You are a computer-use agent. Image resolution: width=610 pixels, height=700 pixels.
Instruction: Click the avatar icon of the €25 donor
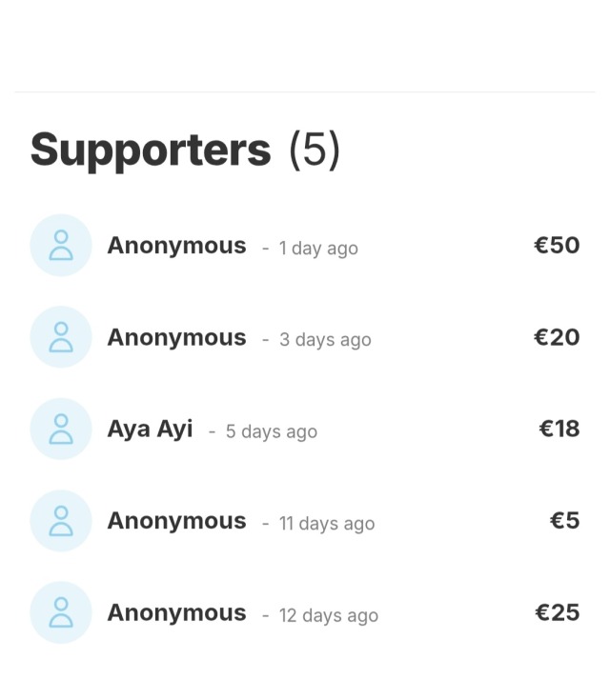(x=61, y=612)
